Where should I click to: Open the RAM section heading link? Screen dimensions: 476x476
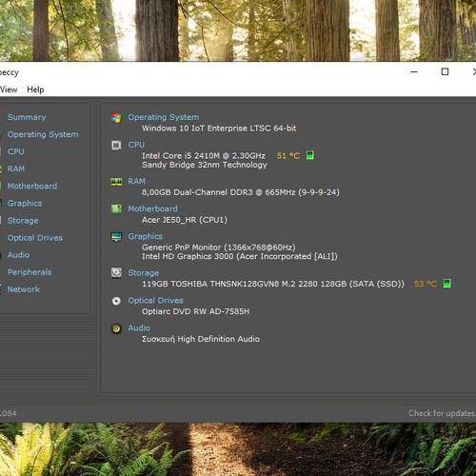136,181
